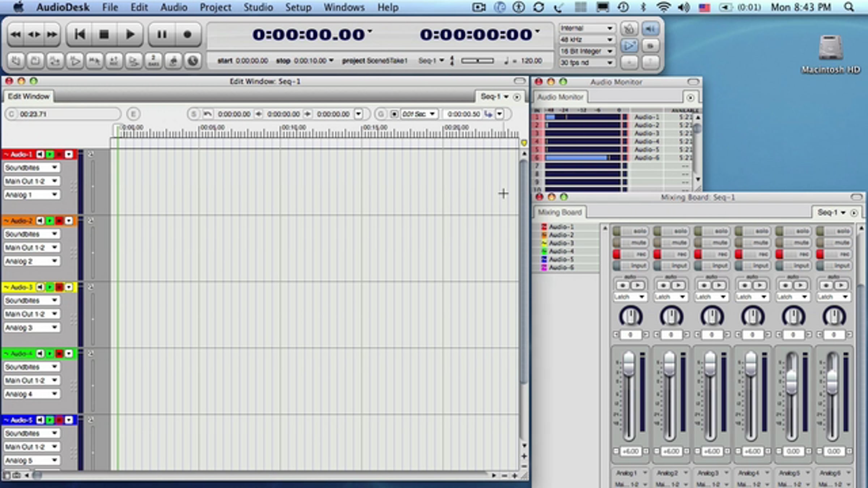Open the Windows menu
Image resolution: width=868 pixels, height=488 pixels.
344,7
